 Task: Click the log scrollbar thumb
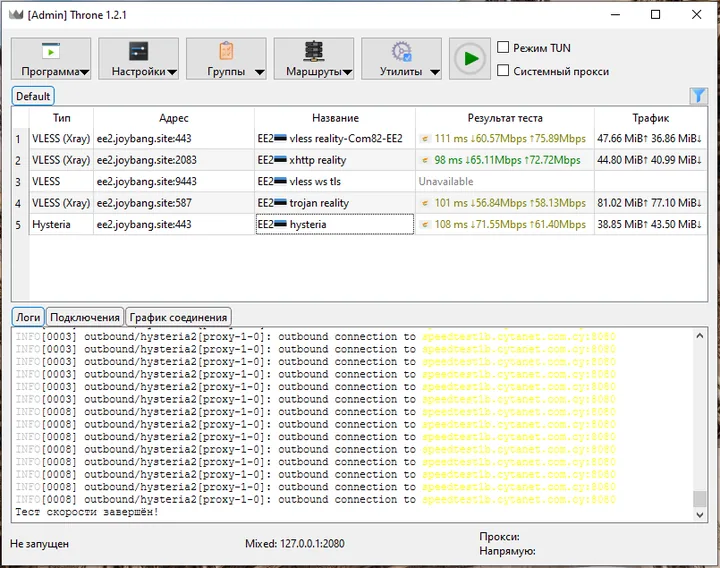[x=699, y=498]
